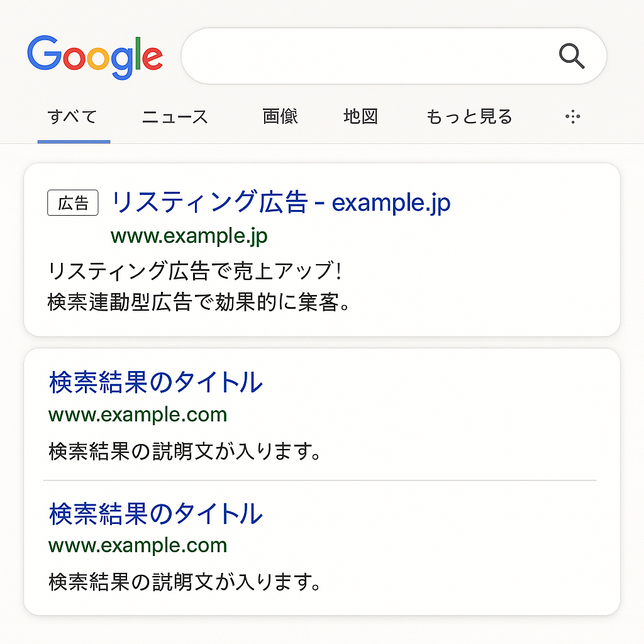Switch to the 画像 tab
This screenshot has height=644, width=644.
click(280, 117)
